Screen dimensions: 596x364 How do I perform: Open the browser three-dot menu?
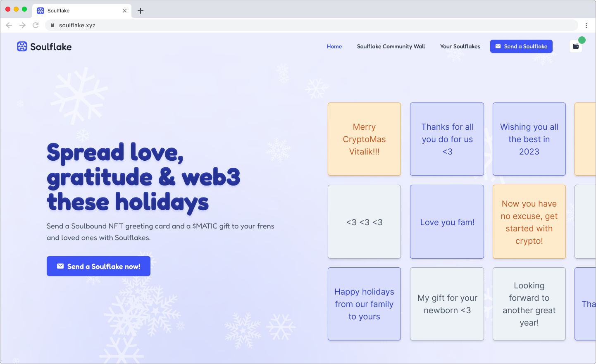(586, 25)
